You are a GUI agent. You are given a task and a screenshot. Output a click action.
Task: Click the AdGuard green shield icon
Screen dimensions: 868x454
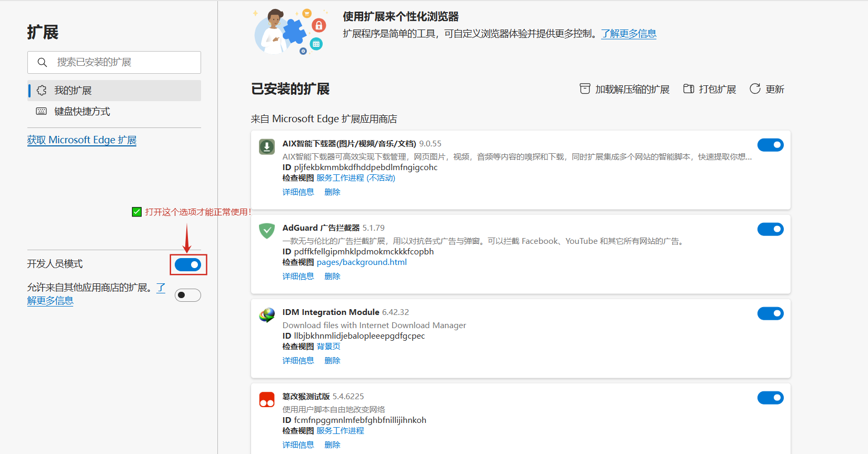(x=267, y=231)
